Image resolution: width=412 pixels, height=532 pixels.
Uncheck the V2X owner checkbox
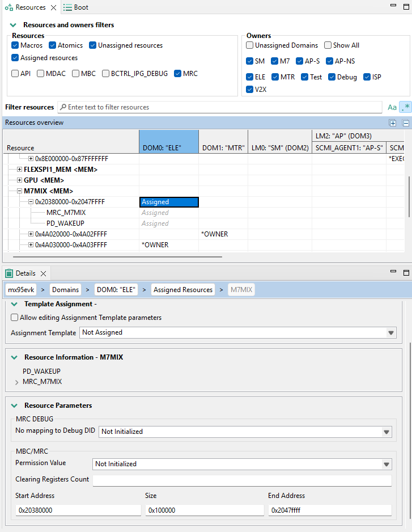249,89
